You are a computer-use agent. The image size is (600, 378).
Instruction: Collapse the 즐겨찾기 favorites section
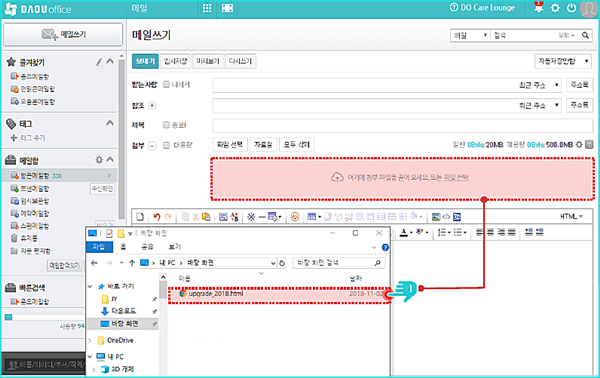point(110,61)
